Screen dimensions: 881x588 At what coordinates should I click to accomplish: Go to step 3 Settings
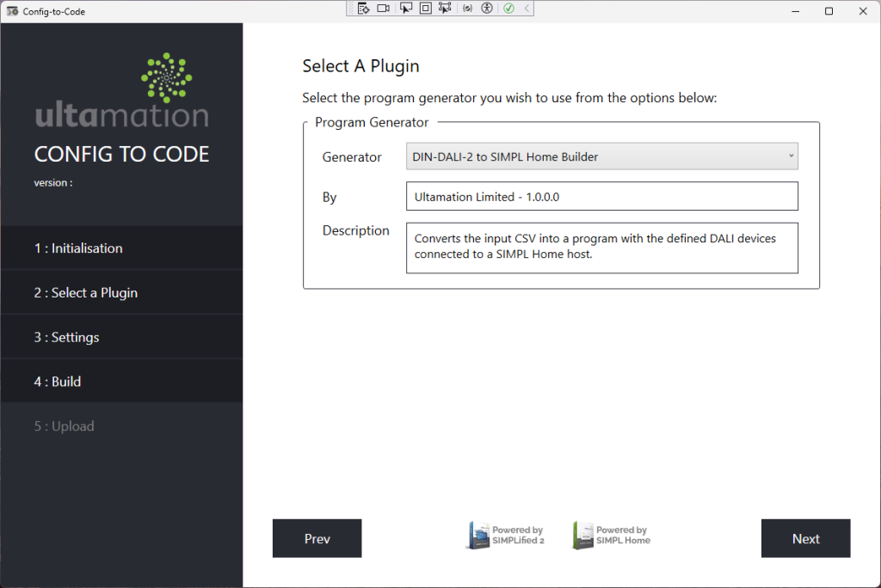122,337
